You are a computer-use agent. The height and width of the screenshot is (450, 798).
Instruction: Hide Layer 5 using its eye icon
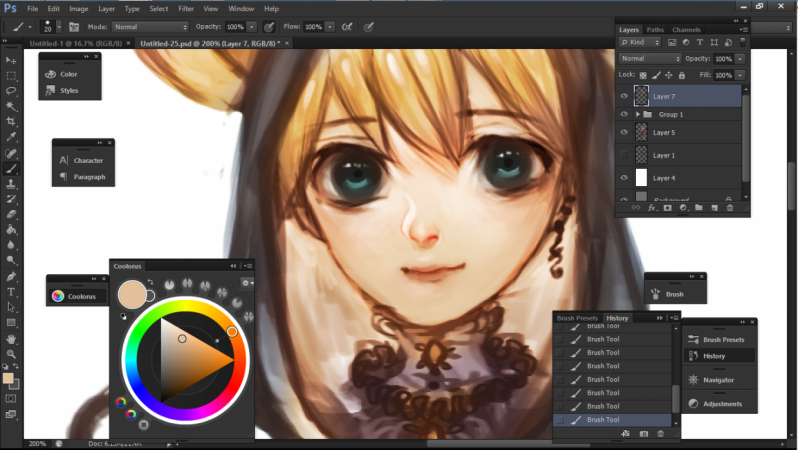point(624,132)
